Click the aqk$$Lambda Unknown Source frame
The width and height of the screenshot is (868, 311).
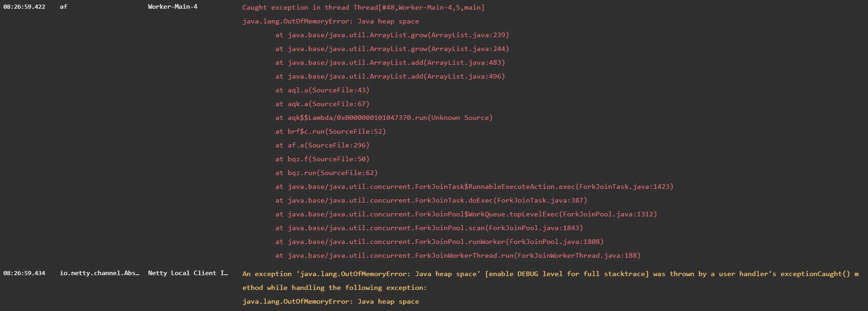pos(384,118)
